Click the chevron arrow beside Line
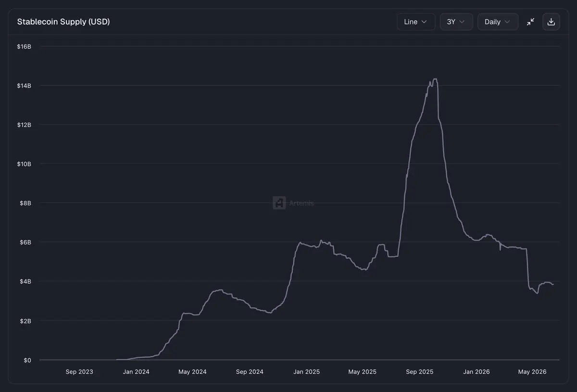The height and width of the screenshot is (392, 577). tap(424, 22)
